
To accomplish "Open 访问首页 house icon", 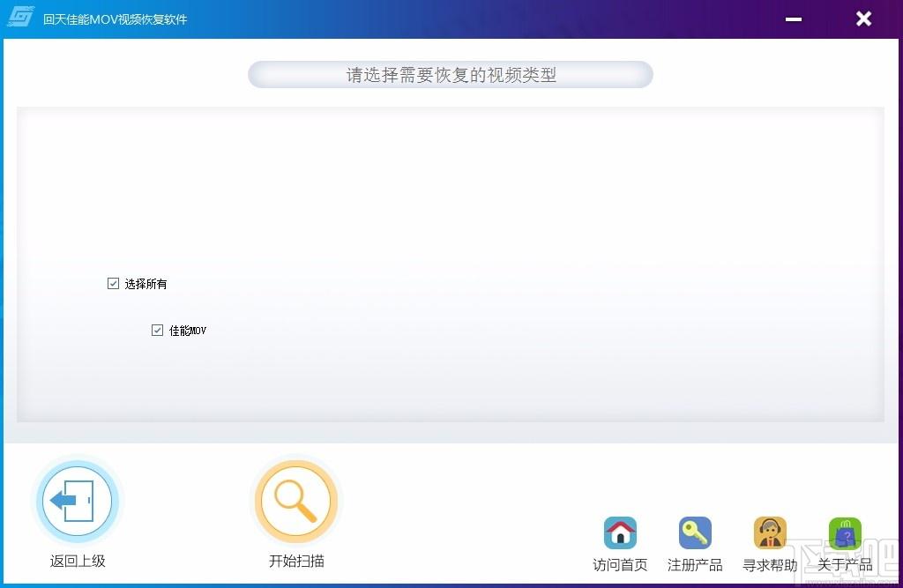I will tap(620, 532).
